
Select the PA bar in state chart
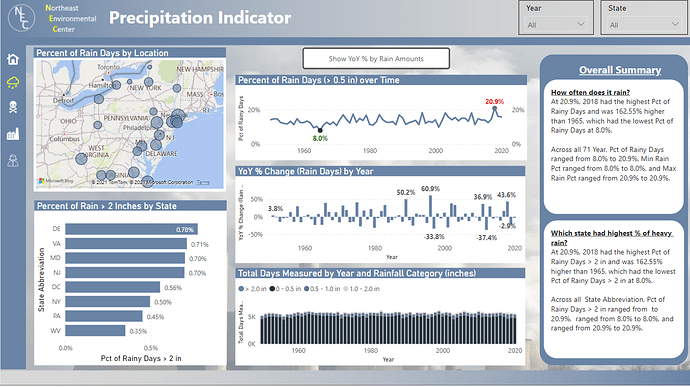pyautogui.click(x=104, y=316)
